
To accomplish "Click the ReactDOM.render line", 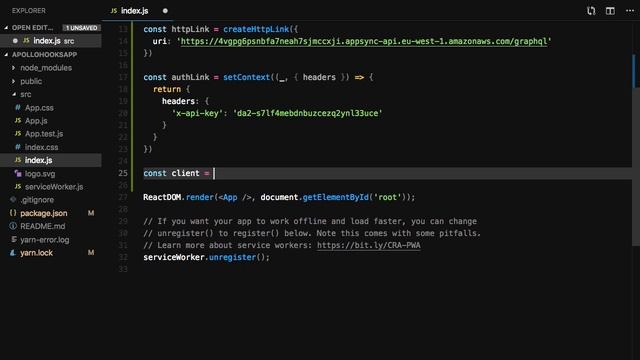I will coord(279,197).
